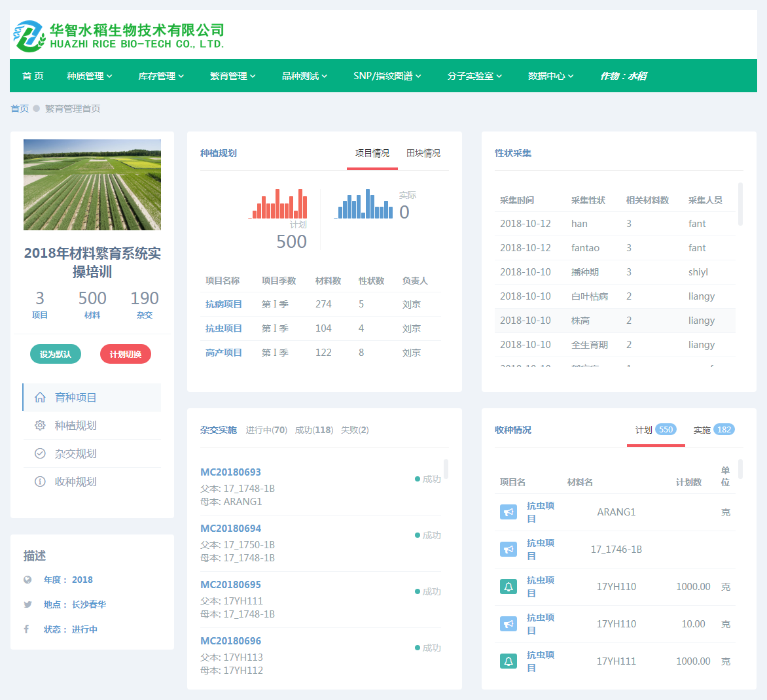
Task: Click the gear icon beside 种植规划
Action: (40, 425)
